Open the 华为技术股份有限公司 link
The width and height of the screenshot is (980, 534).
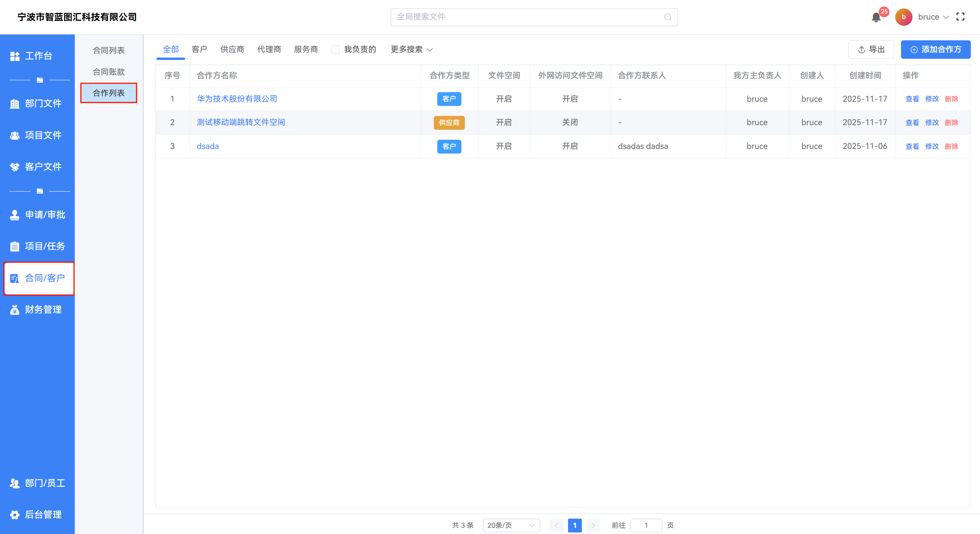coord(237,99)
